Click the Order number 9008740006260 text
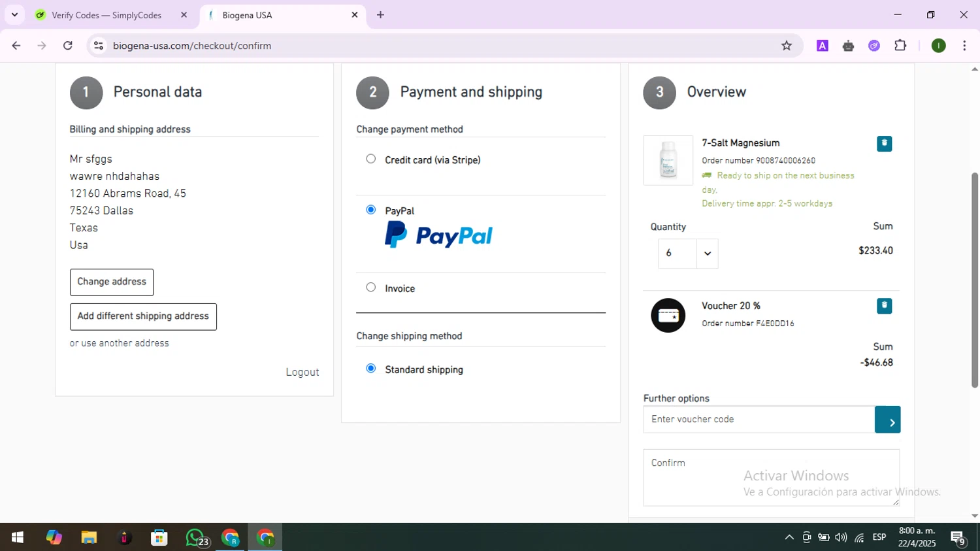The image size is (980, 551). point(759,161)
